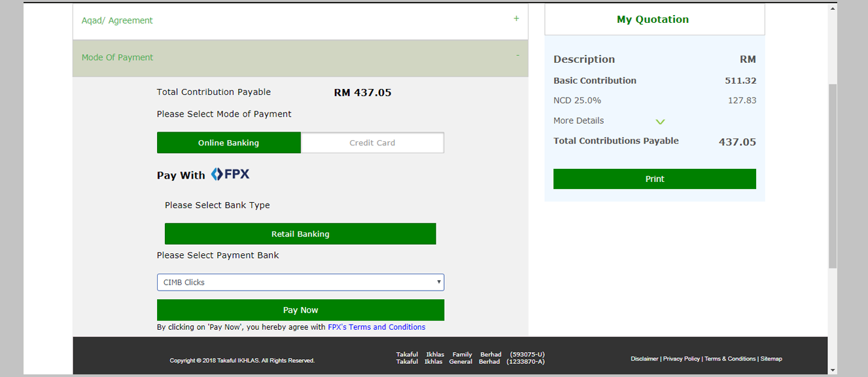Click the plus icon on Aqad/ Agreement
This screenshot has height=377, width=868.
[516, 18]
